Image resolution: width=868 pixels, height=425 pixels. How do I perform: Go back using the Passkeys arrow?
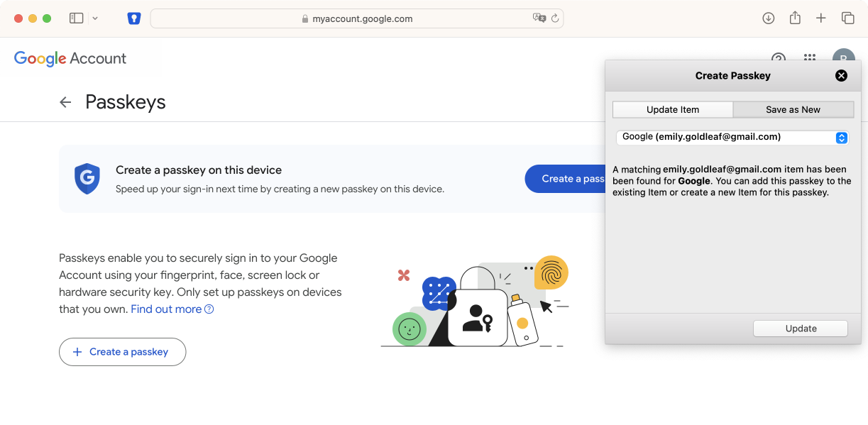pos(65,102)
